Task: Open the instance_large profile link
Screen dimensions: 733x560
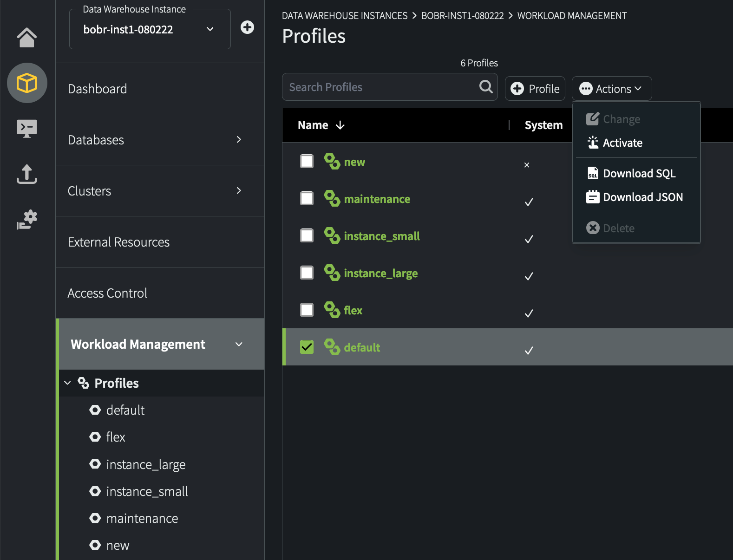Action: click(380, 273)
